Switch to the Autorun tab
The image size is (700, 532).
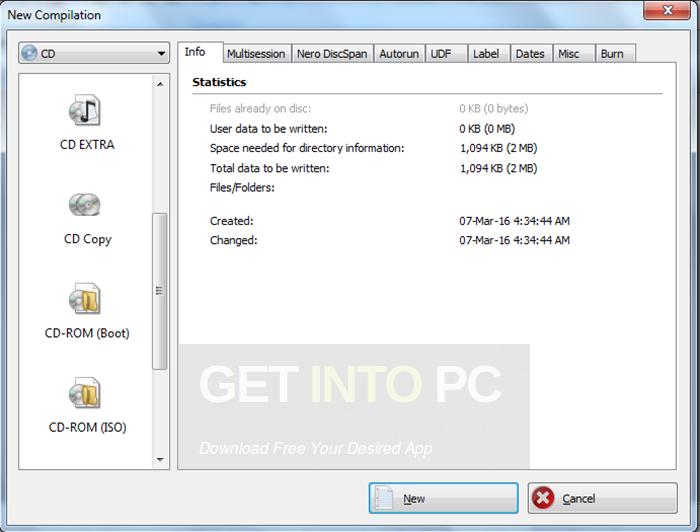(399, 54)
